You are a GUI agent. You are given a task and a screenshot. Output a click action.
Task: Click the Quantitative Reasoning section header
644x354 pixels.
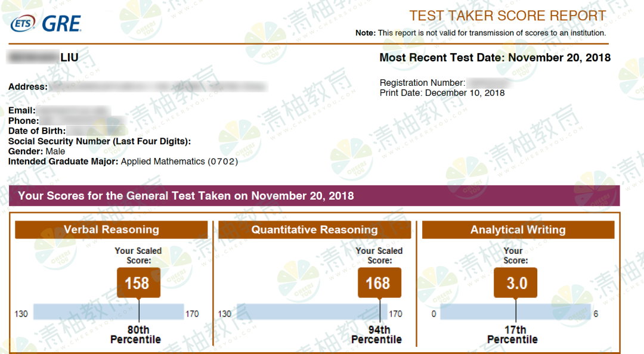(x=315, y=229)
